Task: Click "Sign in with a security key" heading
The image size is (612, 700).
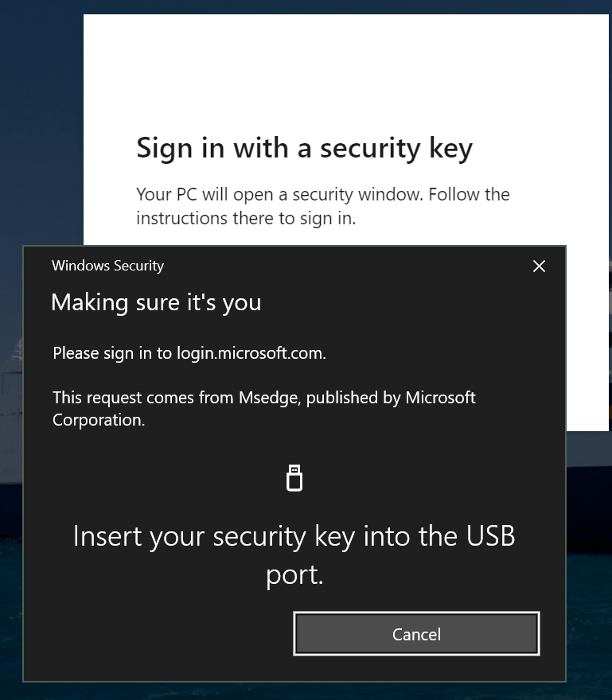Action: [x=304, y=148]
